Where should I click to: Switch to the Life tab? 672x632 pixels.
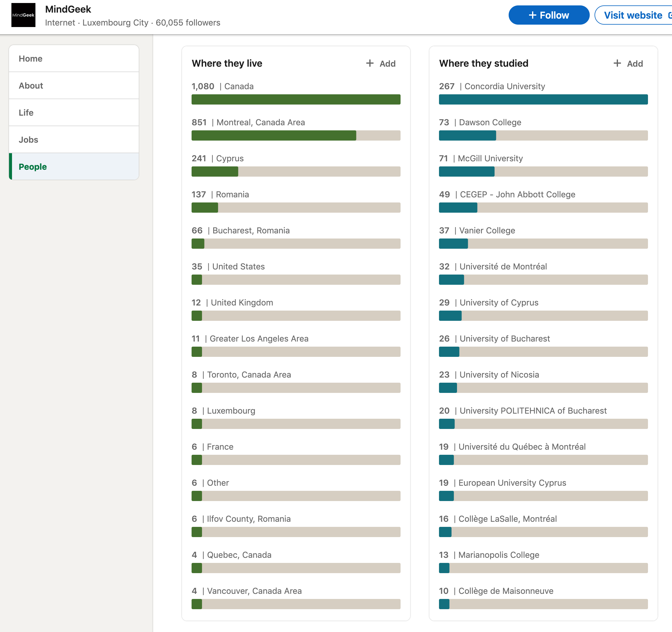point(74,113)
